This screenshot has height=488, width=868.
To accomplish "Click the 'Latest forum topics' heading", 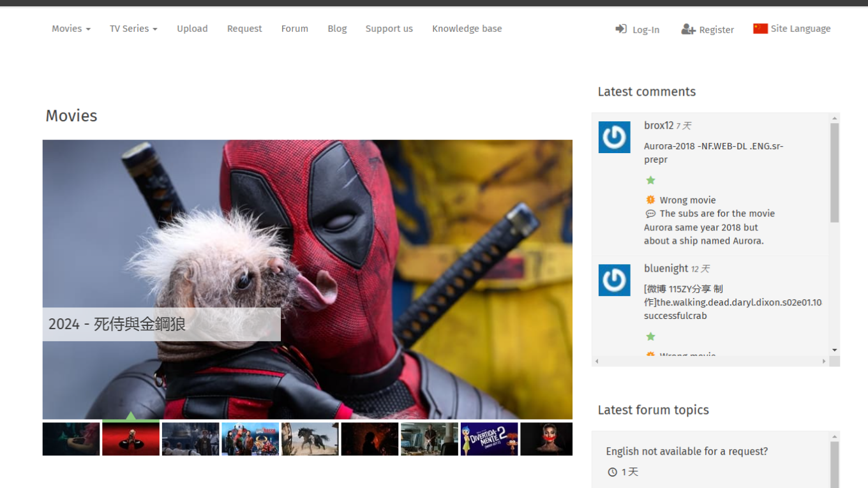I will pyautogui.click(x=653, y=410).
